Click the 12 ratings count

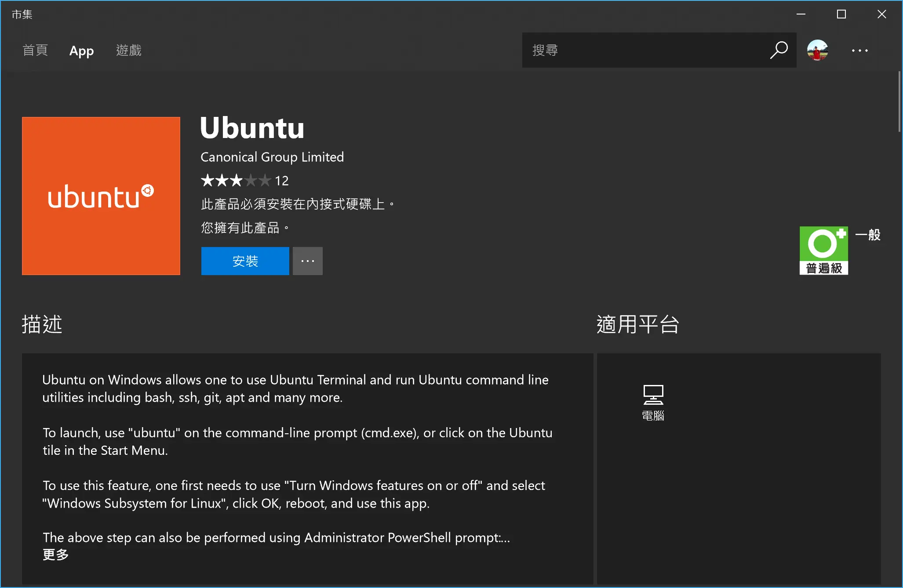coord(281,181)
